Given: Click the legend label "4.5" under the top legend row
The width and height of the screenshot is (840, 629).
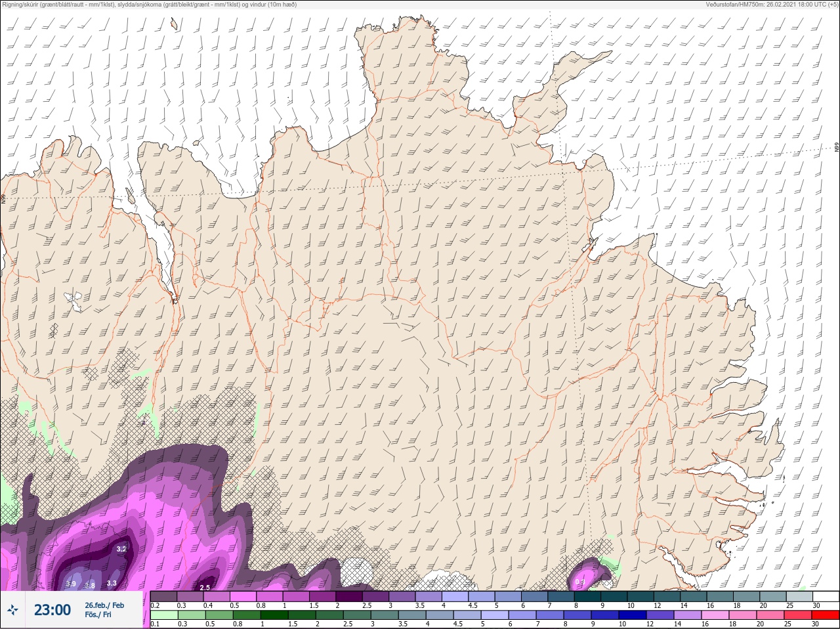Looking at the screenshot, I should (x=472, y=605).
